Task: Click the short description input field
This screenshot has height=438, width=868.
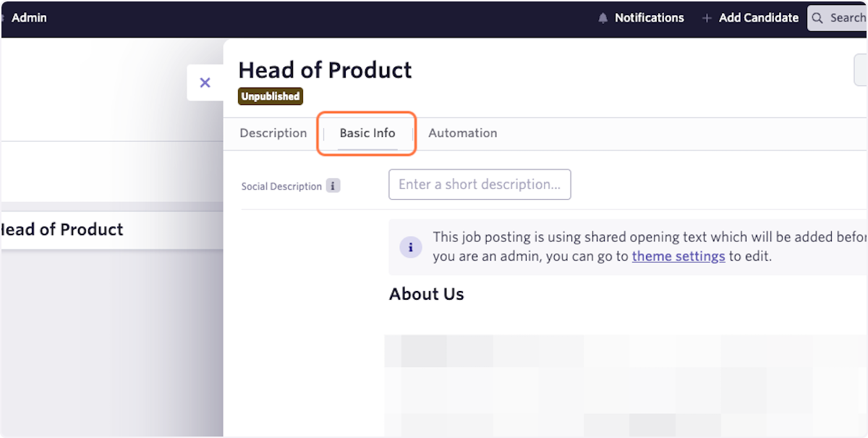Action: pos(480,185)
